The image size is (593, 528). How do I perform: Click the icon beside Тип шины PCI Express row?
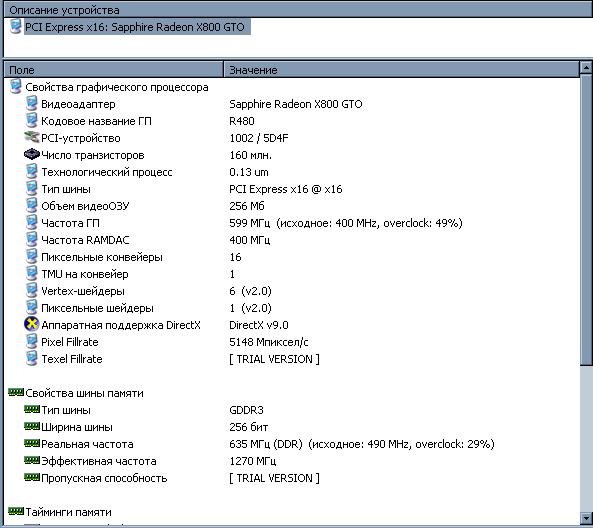pyautogui.click(x=31, y=189)
